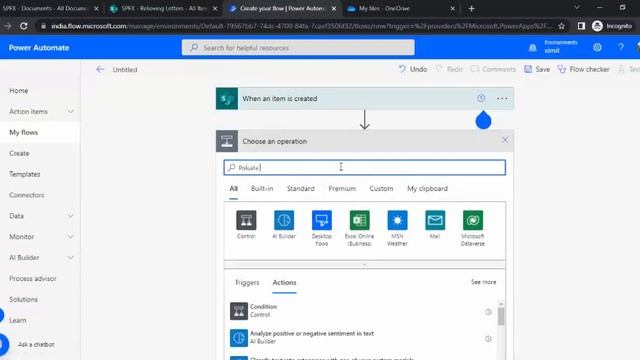The image size is (640, 360).
Task: Switch to SPFX Relieving Letters browser tab
Action: pos(163,8)
